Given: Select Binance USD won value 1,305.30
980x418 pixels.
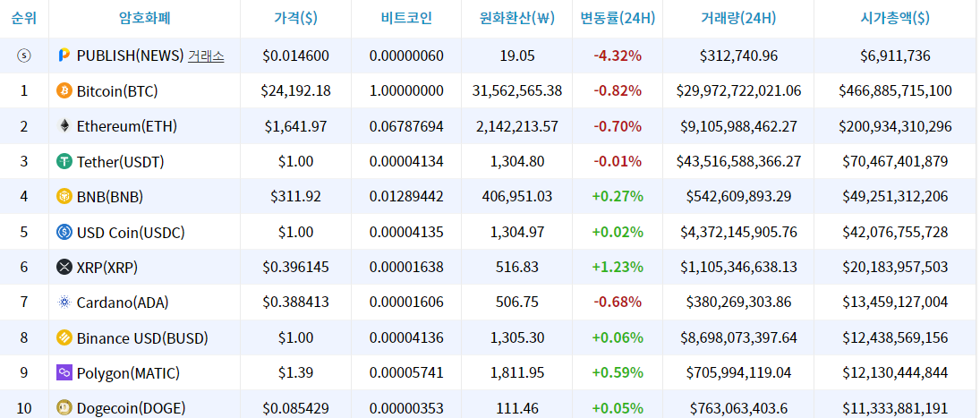Looking at the screenshot, I should point(517,338).
